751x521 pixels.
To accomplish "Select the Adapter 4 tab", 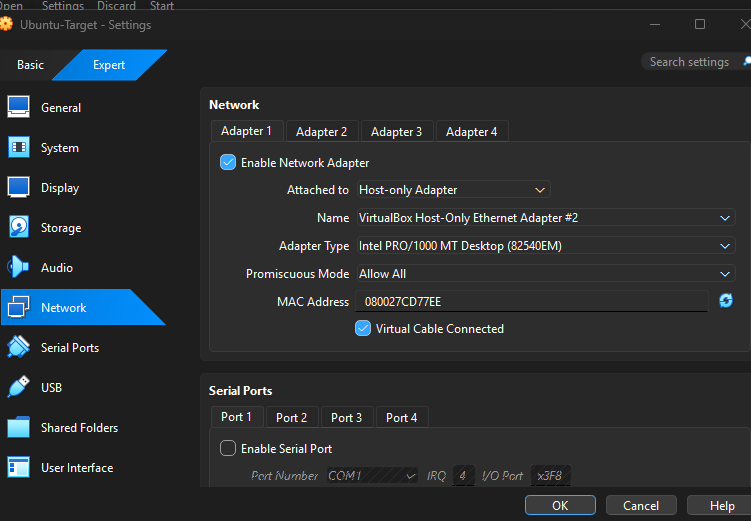I will [x=472, y=132].
